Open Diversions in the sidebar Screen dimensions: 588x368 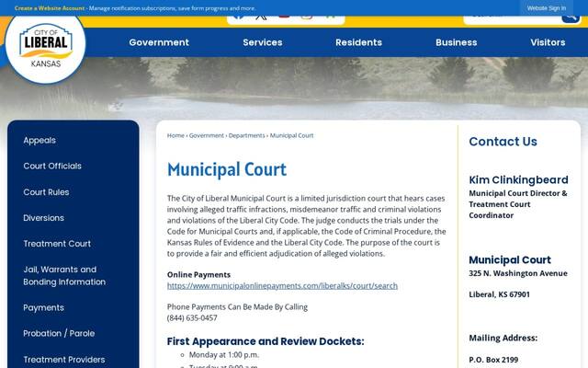(43, 218)
